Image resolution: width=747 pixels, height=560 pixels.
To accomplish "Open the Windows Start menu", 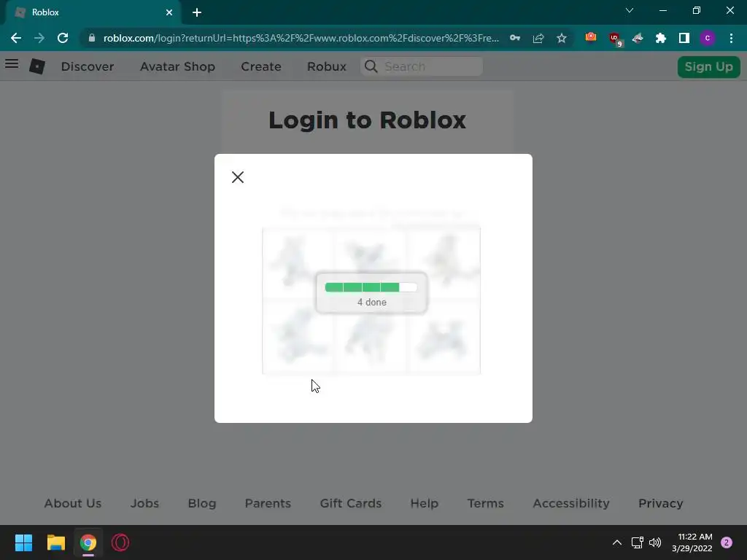I will 24,542.
